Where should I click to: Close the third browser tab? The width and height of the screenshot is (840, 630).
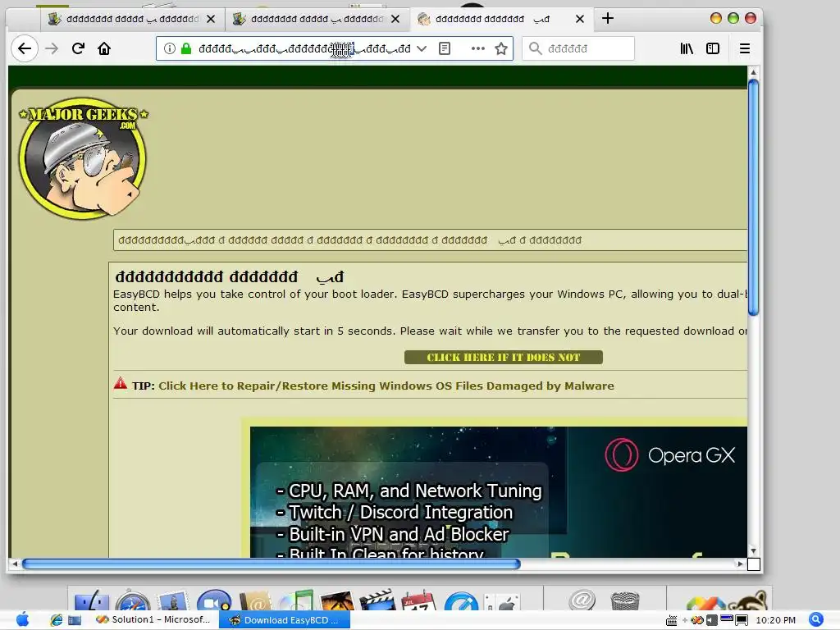click(580, 20)
